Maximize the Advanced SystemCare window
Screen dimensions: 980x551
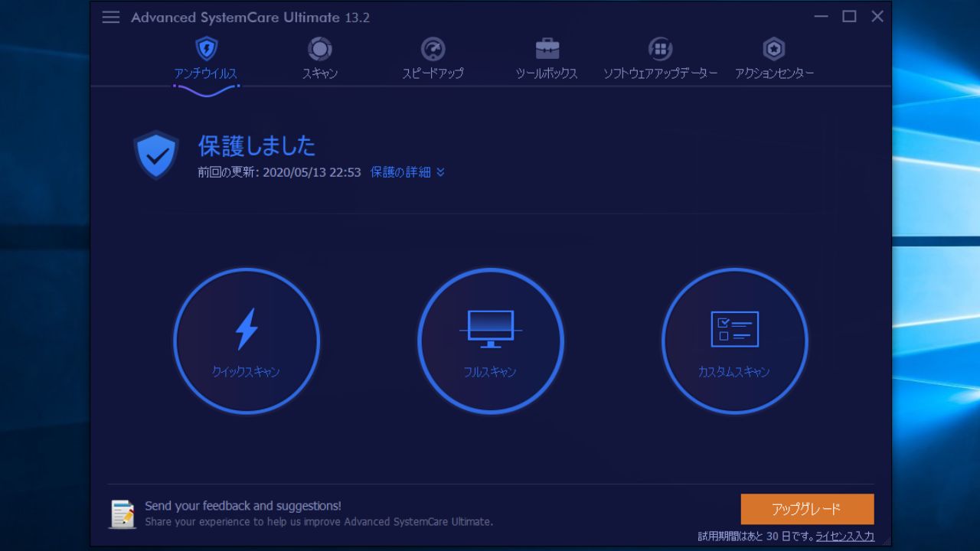pyautogui.click(x=849, y=17)
